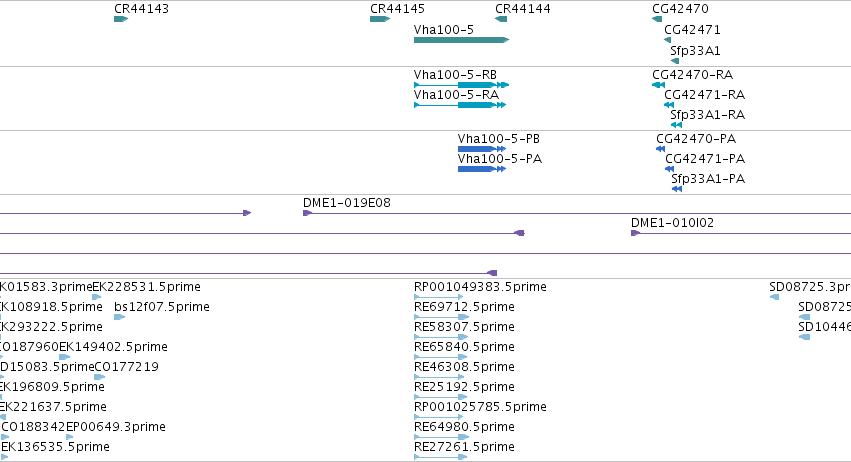Click EST RE64980.5prime
Screen dimensions: 851x462
tap(441, 437)
